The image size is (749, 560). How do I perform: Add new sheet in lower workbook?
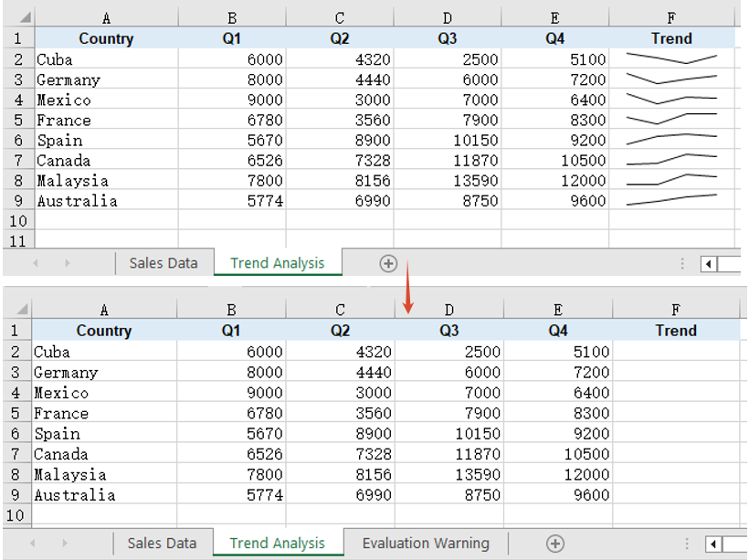[x=554, y=544]
